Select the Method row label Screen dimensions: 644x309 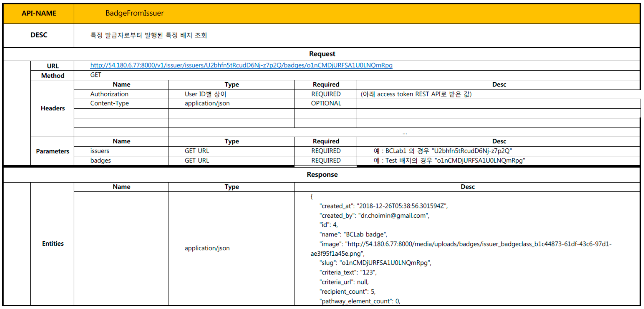(x=52, y=76)
